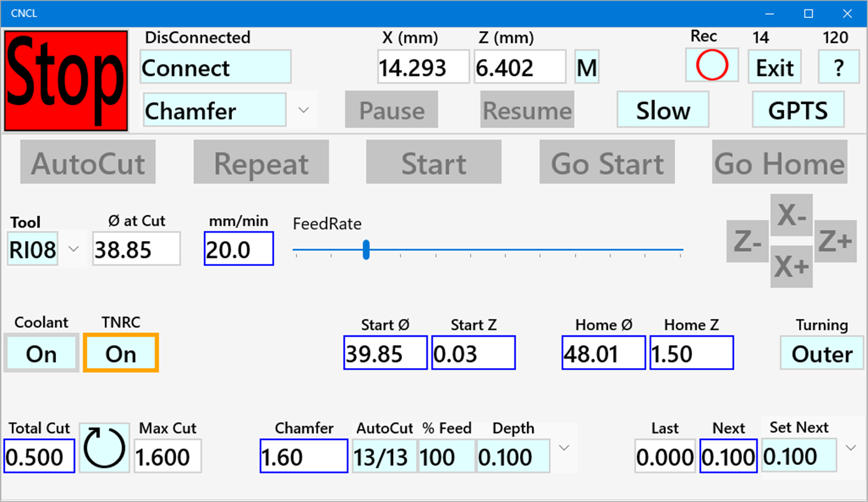Open the Chamfer operation mode dropdown

pos(303,109)
